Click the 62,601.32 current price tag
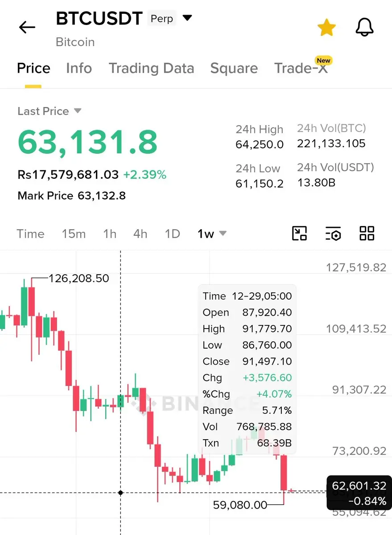 [359, 493]
